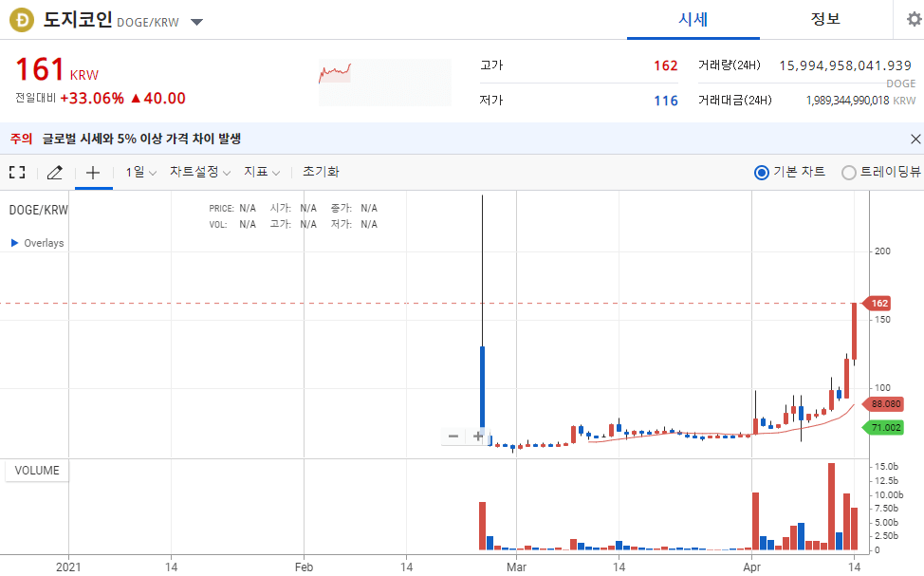Click the ▲40.00 price change value
924x576 pixels.
[157, 98]
